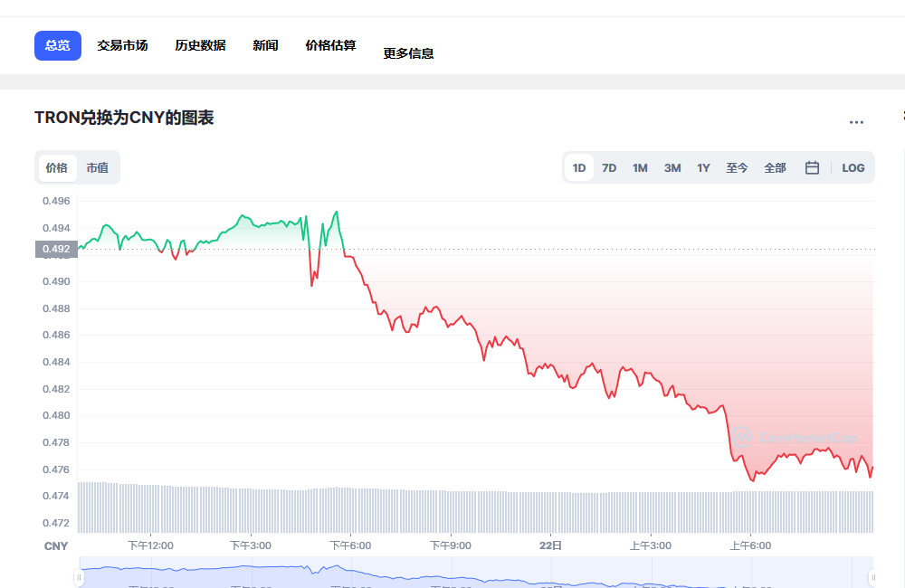Select the 1Y time range

703,168
